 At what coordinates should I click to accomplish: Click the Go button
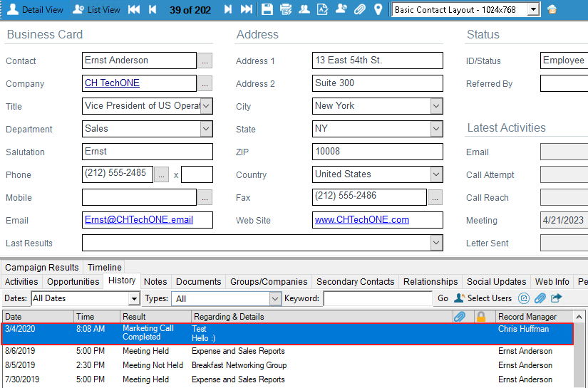pos(443,298)
